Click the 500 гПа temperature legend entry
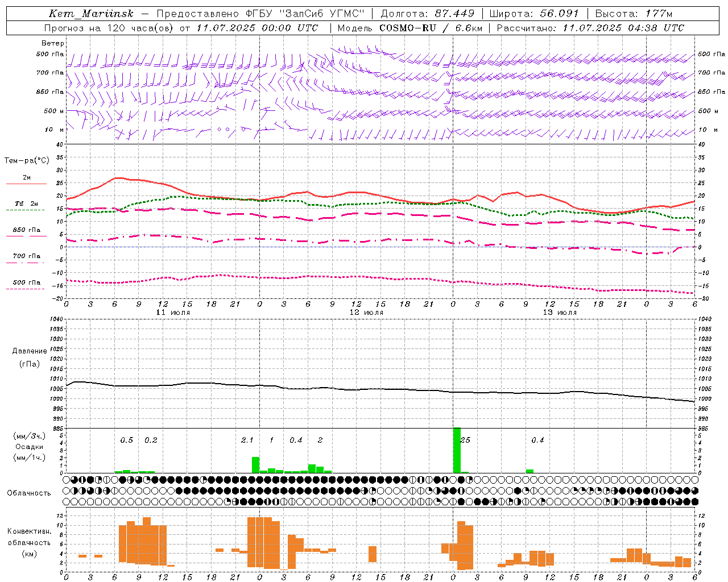 [27, 282]
